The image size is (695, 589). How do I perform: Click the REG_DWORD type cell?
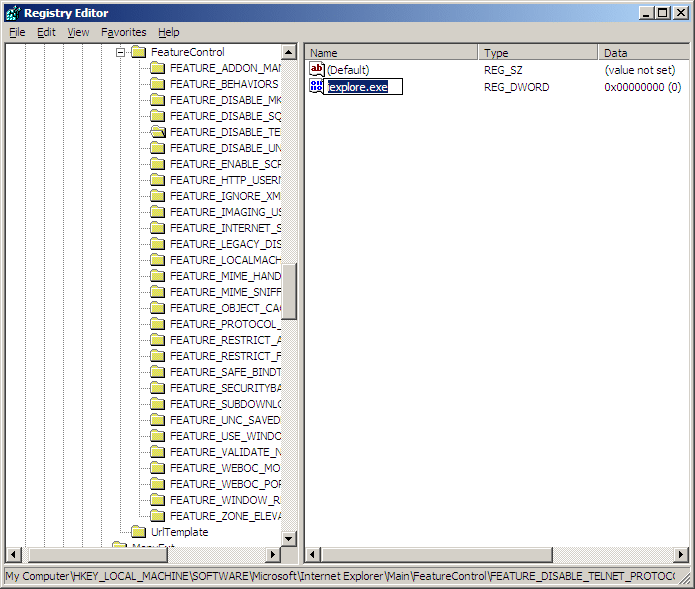coord(516,87)
